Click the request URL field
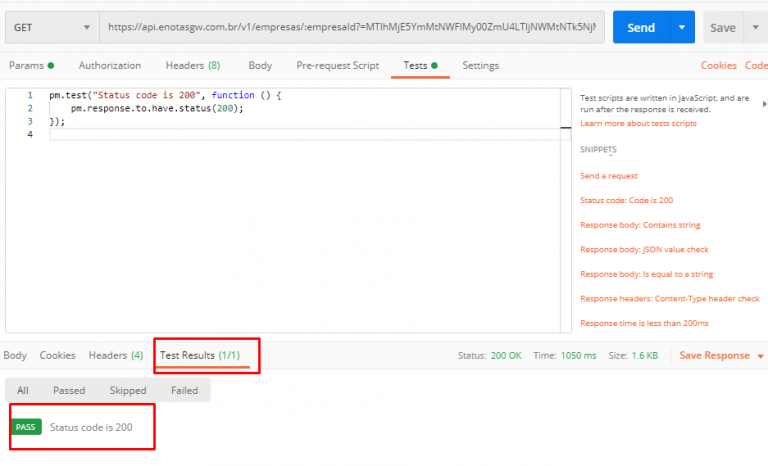 point(350,27)
